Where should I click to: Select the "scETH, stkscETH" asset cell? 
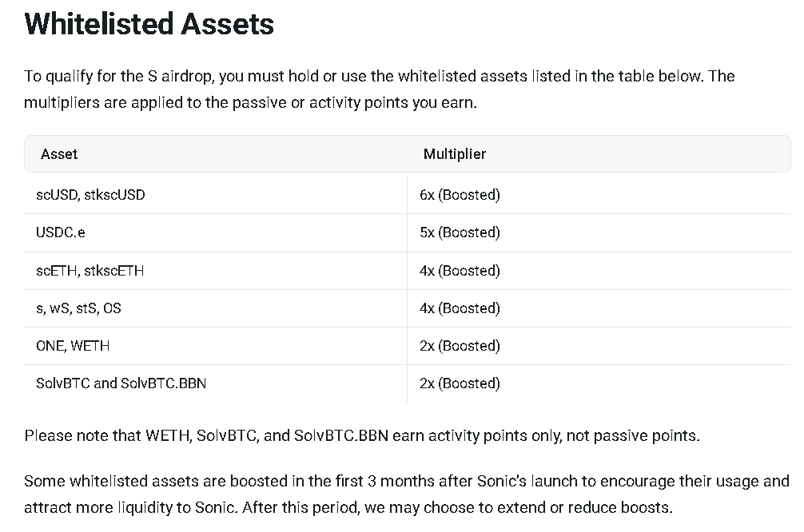(90, 271)
